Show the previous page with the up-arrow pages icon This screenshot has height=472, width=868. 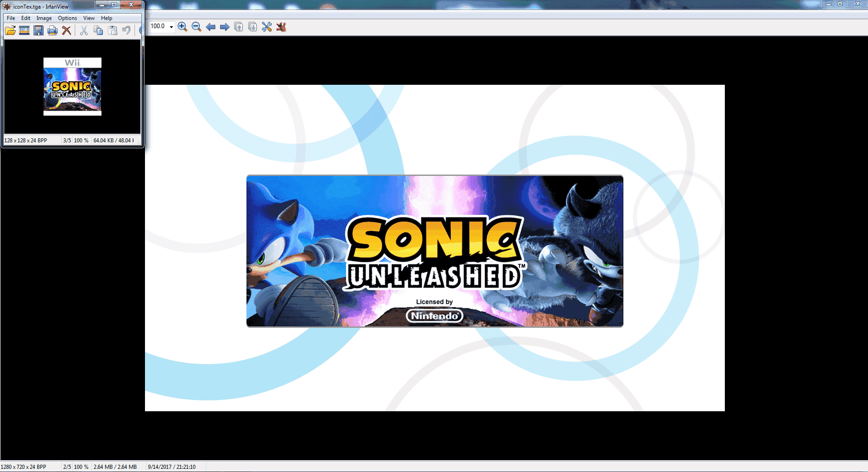(239, 27)
